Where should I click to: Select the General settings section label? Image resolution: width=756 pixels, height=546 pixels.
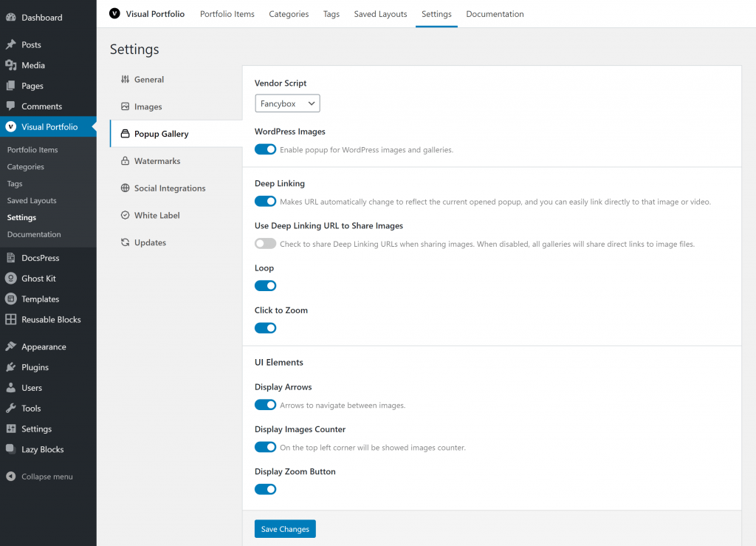point(149,79)
